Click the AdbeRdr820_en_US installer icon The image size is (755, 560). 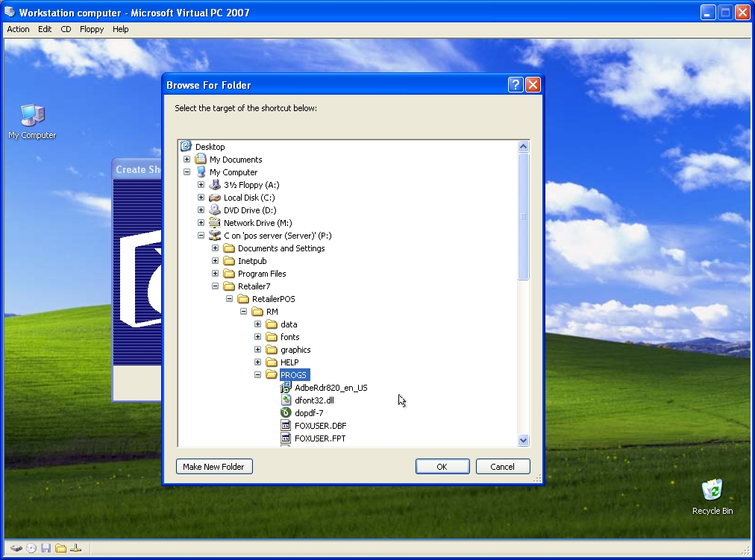[x=286, y=387]
